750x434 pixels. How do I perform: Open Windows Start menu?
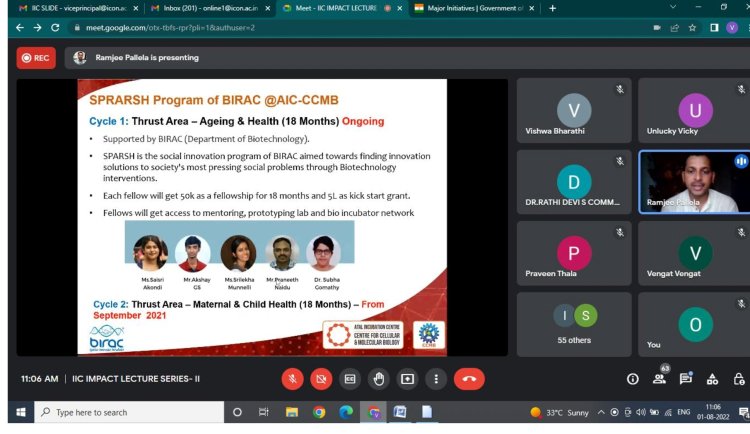21,412
